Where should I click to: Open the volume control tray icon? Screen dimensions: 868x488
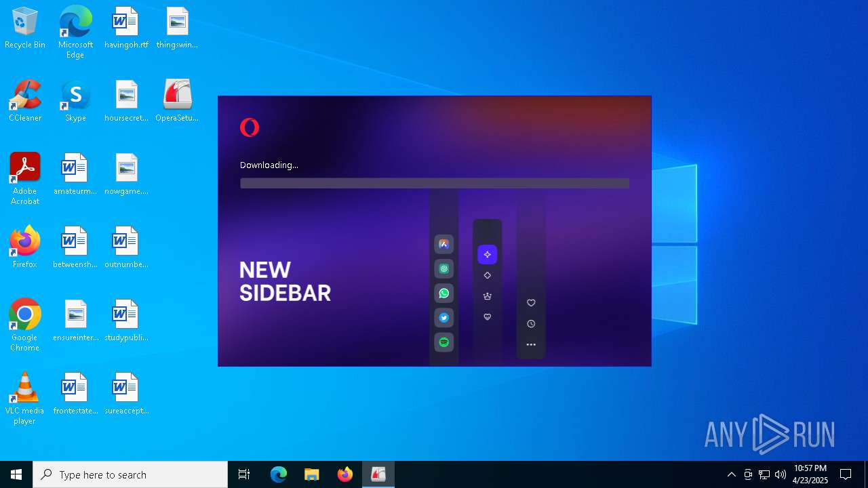pyautogui.click(x=781, y=474)
